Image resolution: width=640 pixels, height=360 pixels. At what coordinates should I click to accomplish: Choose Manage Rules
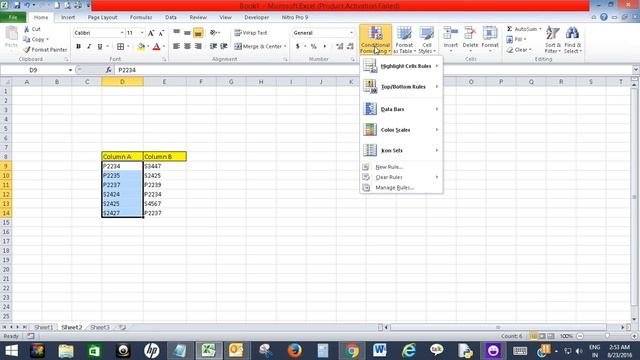click(x=401, y=187)
